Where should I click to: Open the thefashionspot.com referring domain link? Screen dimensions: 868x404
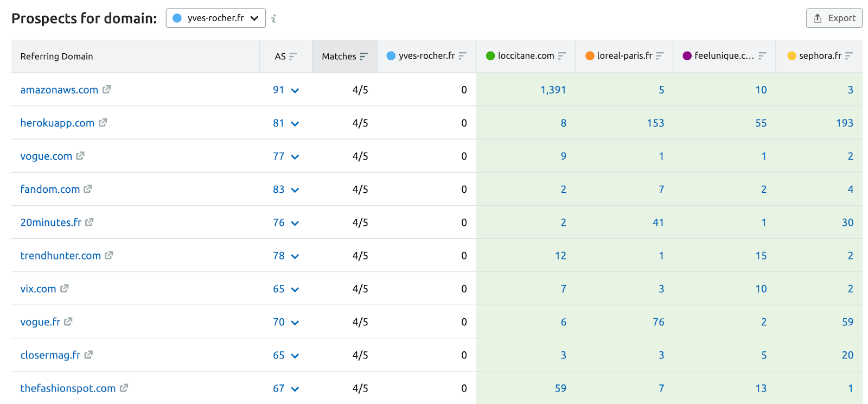(68, 388)
